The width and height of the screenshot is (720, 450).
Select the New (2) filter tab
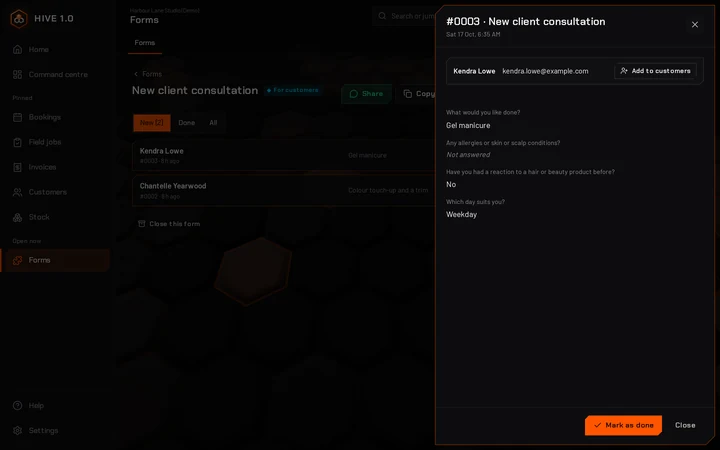pyautogui.click(x=152, y=123)
